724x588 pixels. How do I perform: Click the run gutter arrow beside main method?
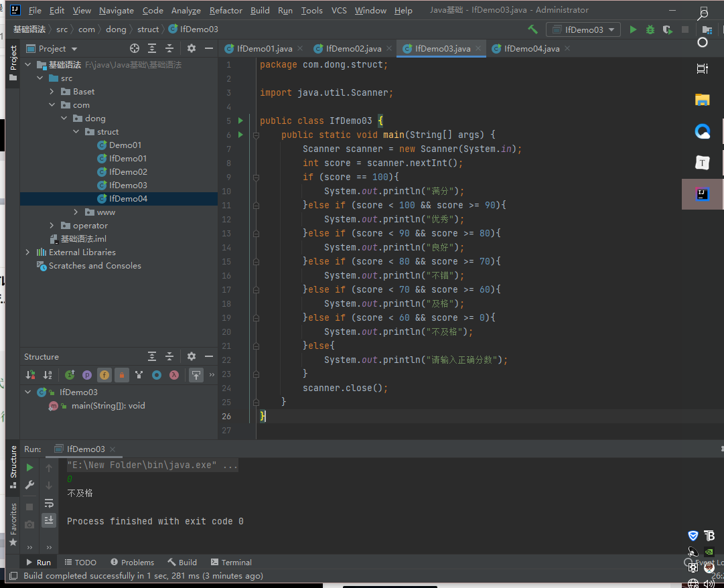pos(240,135)
